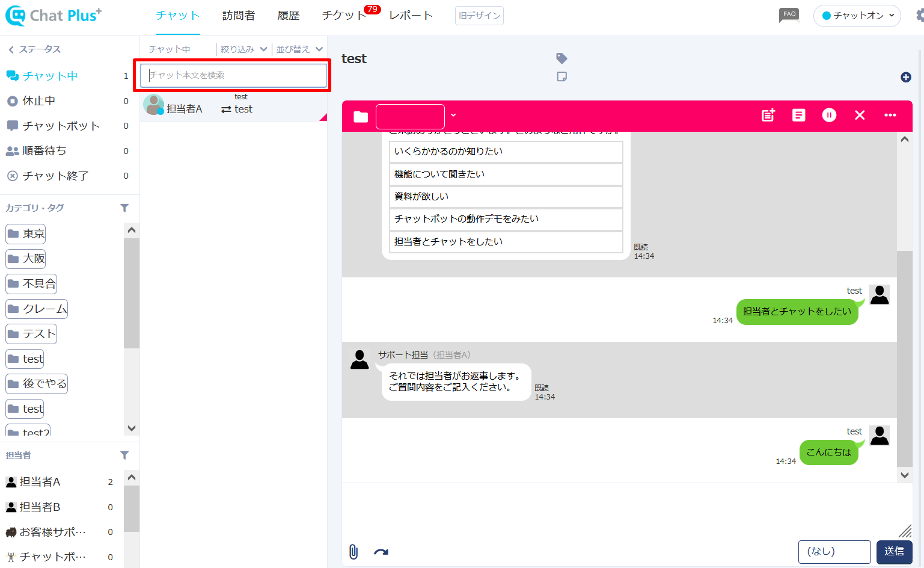924x568 pixels.
Task: Open the memo note icon below the tag
Action: (x=561, y=76)
